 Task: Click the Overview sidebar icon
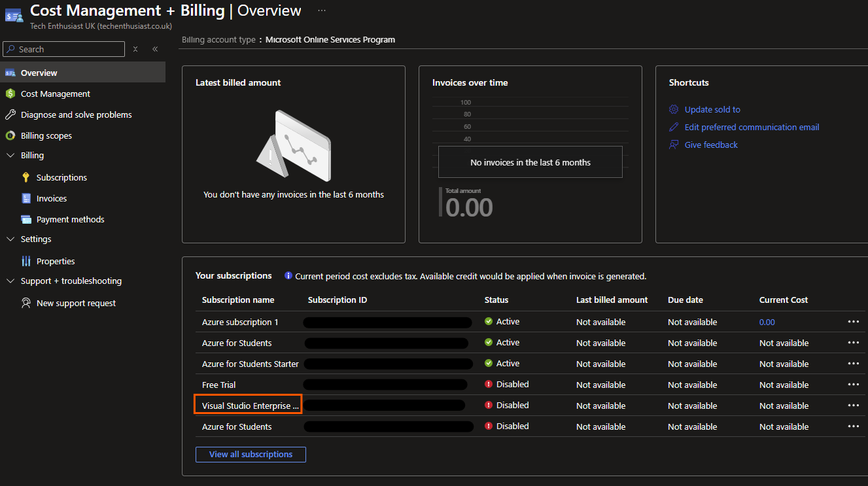[x=10, y=73]
